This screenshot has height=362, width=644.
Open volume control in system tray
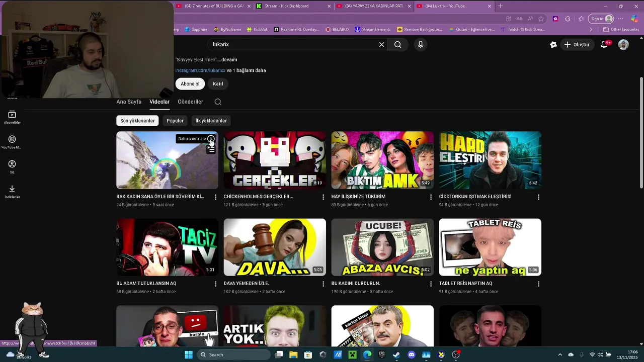click(600, 354)
